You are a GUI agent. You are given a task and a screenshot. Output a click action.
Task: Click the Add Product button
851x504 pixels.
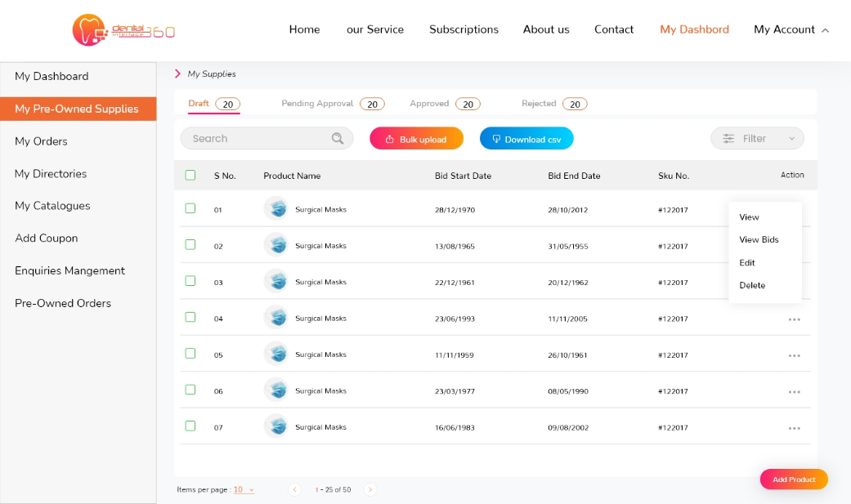pyautogui.click(x=793, y=479)
